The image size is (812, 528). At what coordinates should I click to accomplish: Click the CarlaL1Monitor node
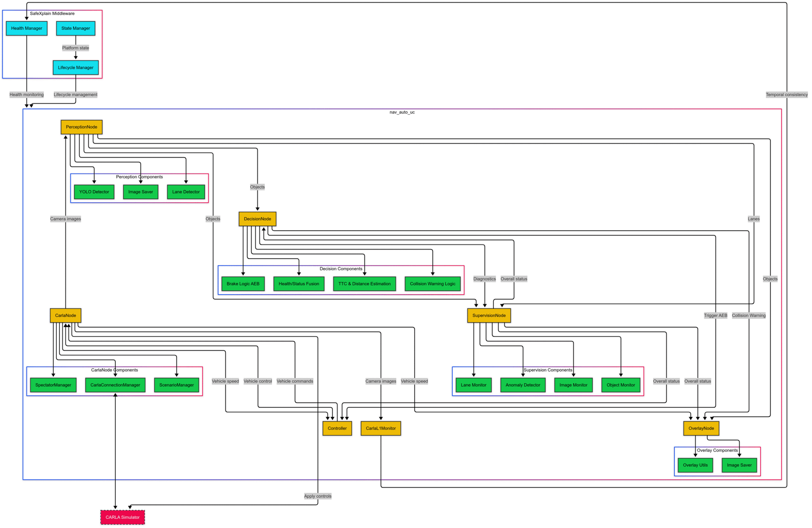381,429
